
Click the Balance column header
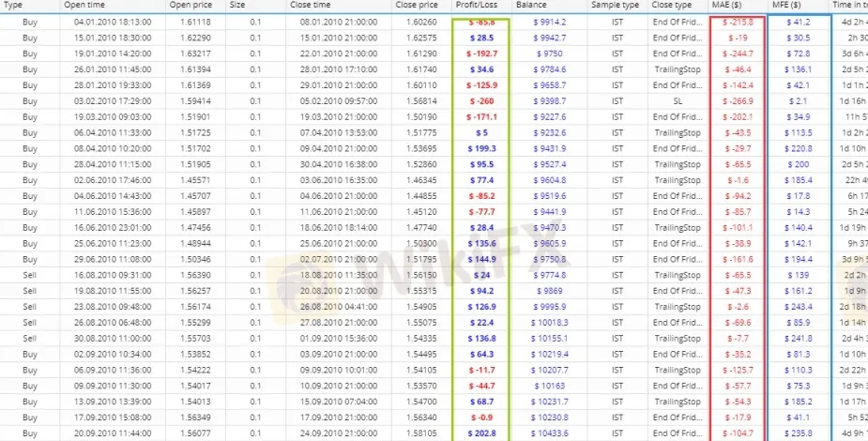coord(531,5)
